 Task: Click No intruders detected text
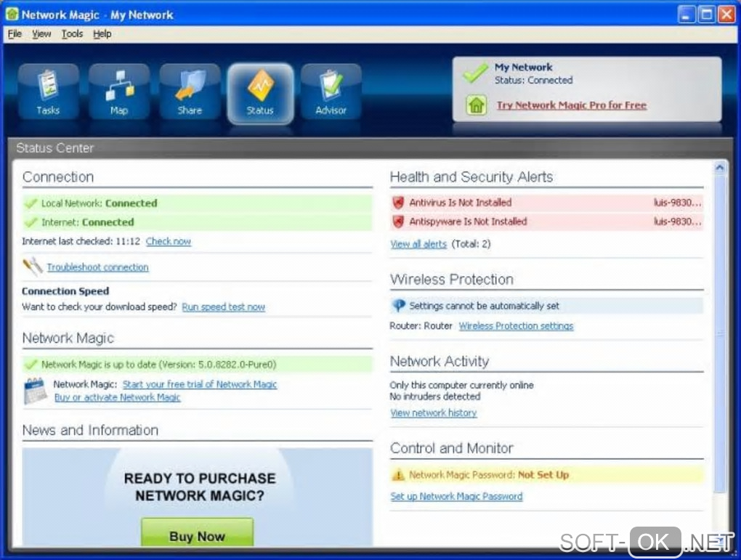434,397
